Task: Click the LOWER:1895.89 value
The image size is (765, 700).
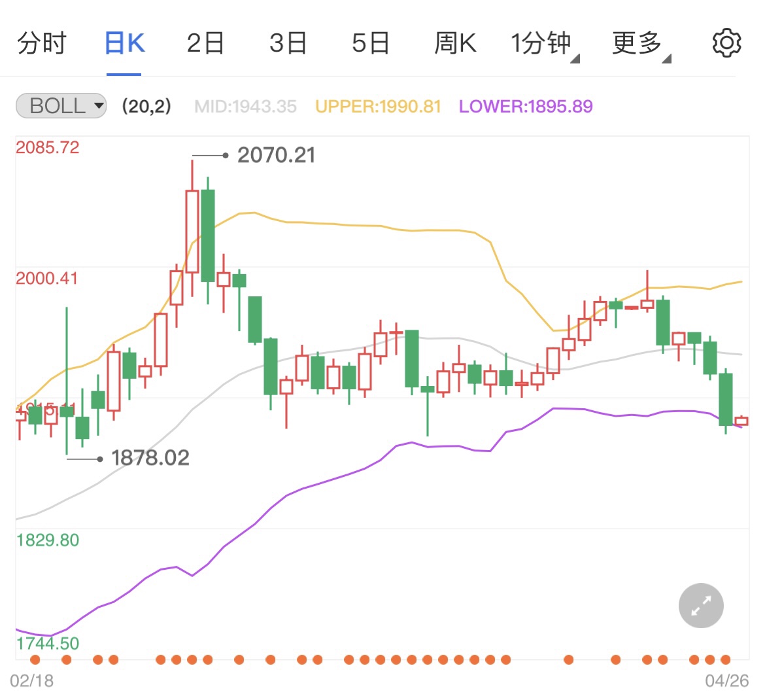Action: click(x=526, y=107)
